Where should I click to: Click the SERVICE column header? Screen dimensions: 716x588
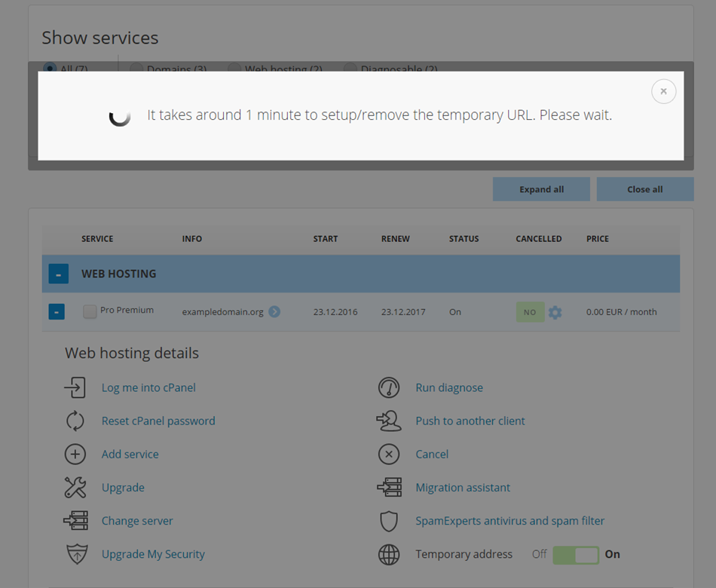[x=97, y=238]
